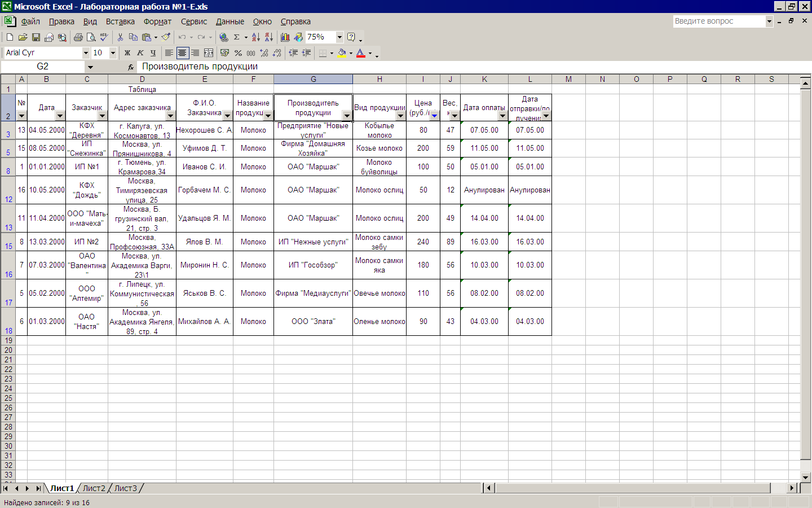Insert hyperlink using globe icon
812x508 pixels.
[224, 37]
